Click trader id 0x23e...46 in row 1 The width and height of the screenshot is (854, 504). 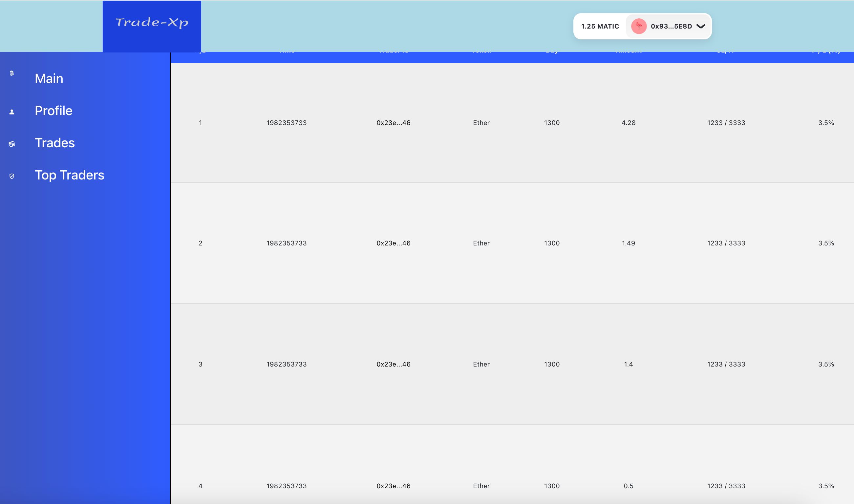point(394,123)
